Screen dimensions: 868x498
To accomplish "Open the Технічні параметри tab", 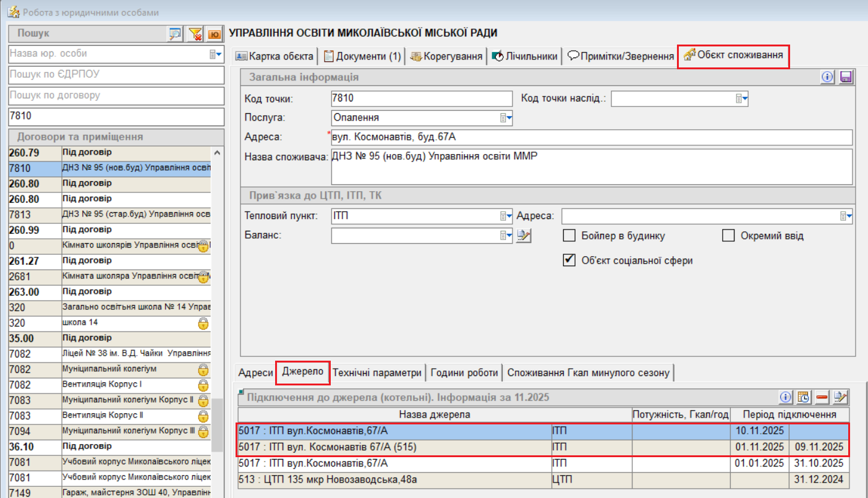I will pos(377,372).
